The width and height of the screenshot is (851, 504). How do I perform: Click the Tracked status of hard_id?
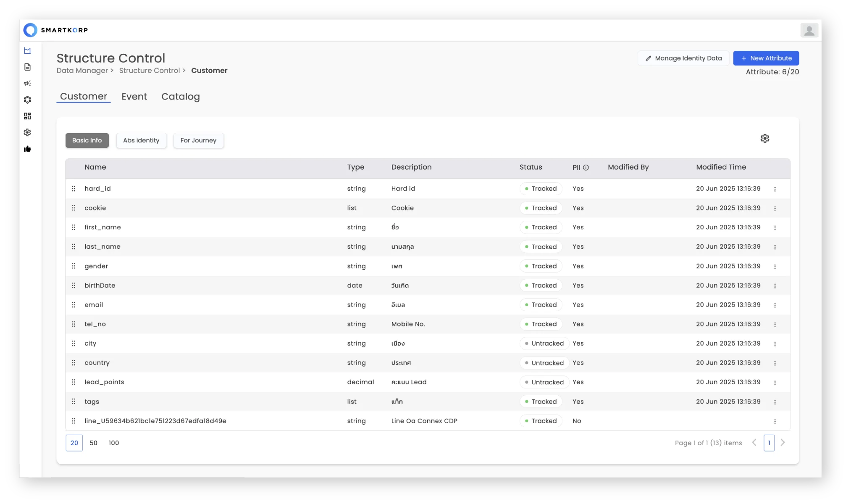click(x=541, y=189)
